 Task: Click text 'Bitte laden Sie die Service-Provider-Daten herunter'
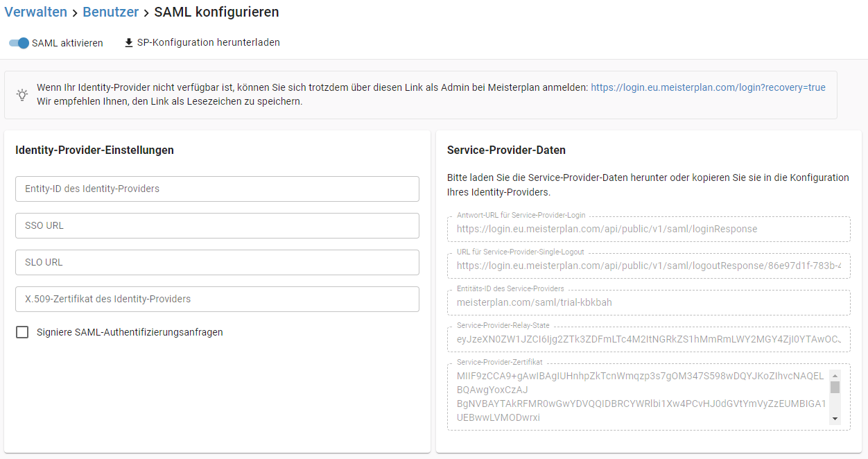click(559, 177)
